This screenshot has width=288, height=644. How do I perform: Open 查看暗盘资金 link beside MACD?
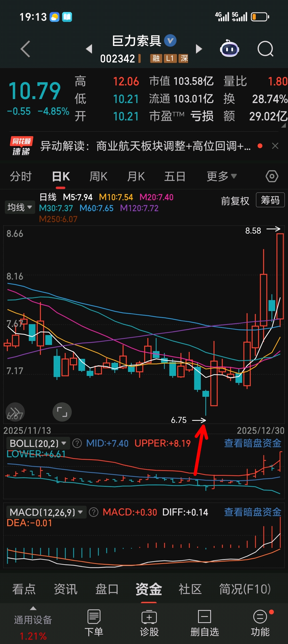click(x=253, y=512)
